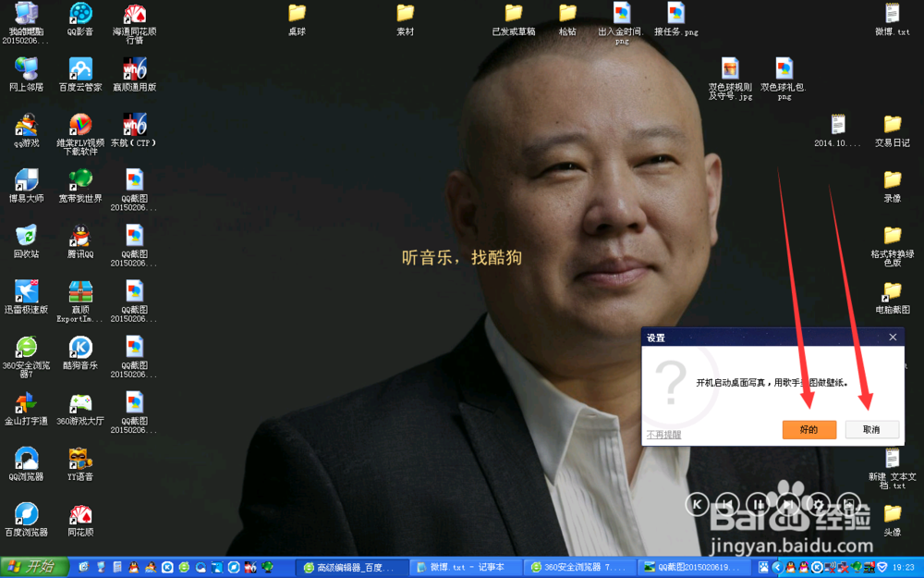The image size is (924, 578).
Task: Skip to next track in KuGou floating player
Action: pos(786,504)
